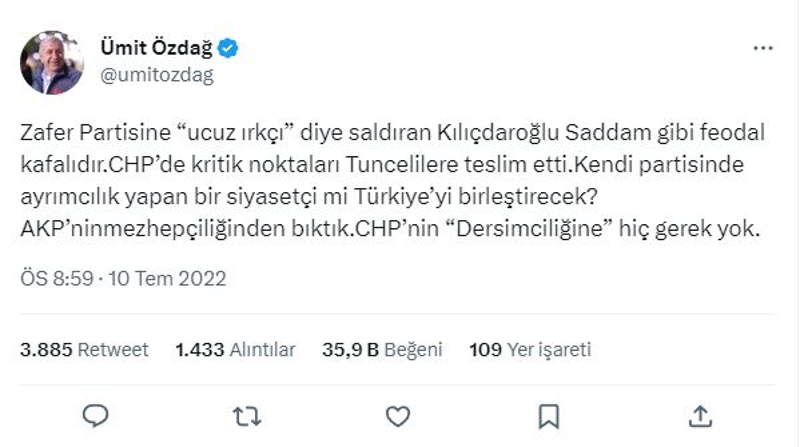Click the blue verified badge
This screenshot has width=800, height=447.
tap(228, 48)
